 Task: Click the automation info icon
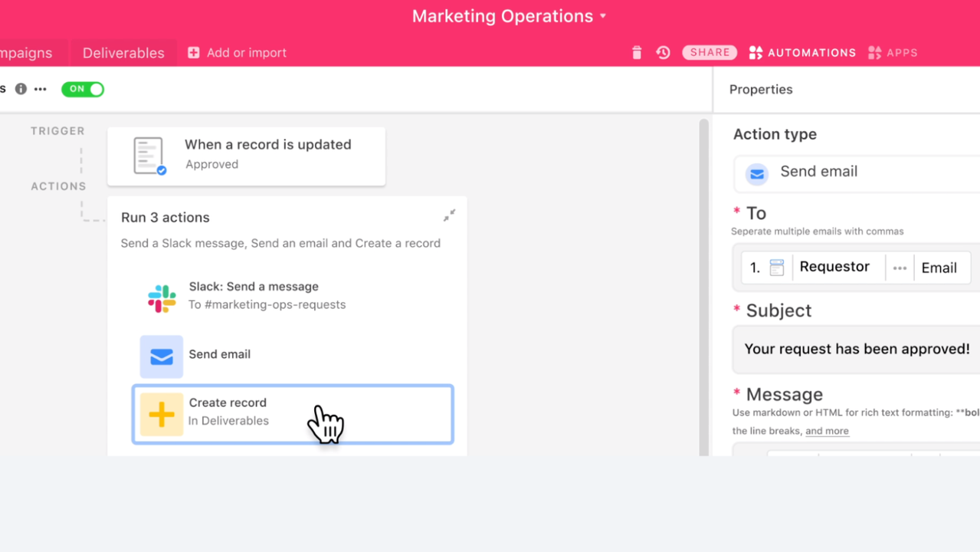pyautogui.click(x=21, y=89)
